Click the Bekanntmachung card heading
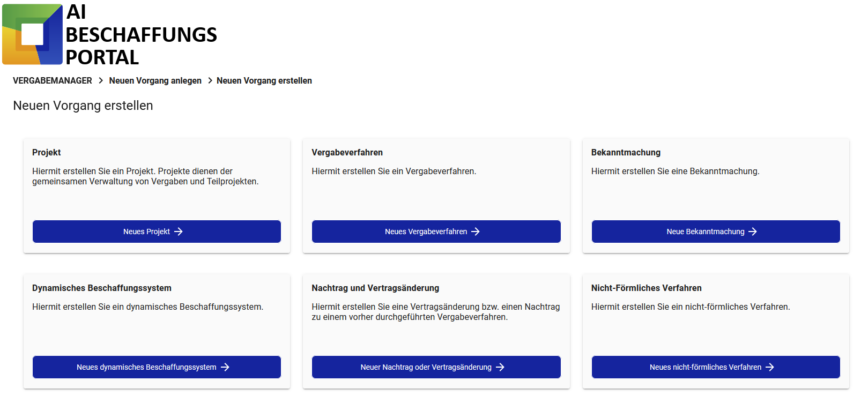The image size is (868, 418). [x=626, y=152]
